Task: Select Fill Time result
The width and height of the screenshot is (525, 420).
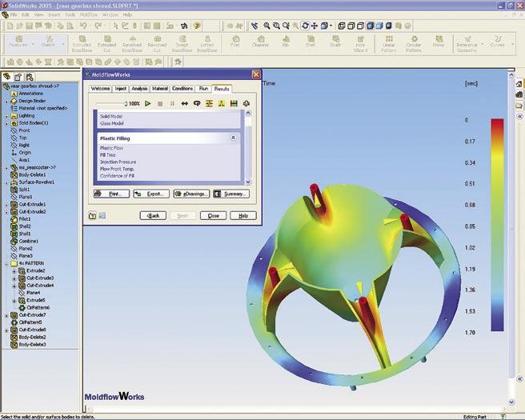Action: point(108,155)
